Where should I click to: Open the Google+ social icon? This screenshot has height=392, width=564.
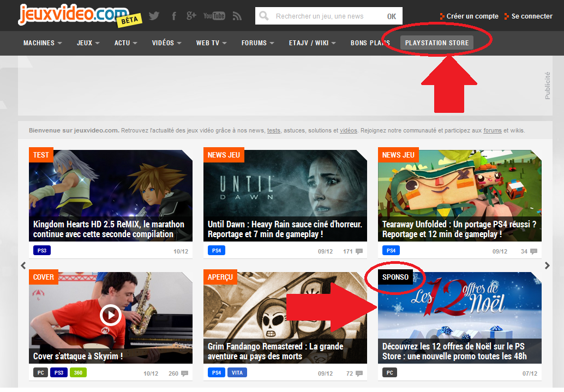click(x=191, y=16)
